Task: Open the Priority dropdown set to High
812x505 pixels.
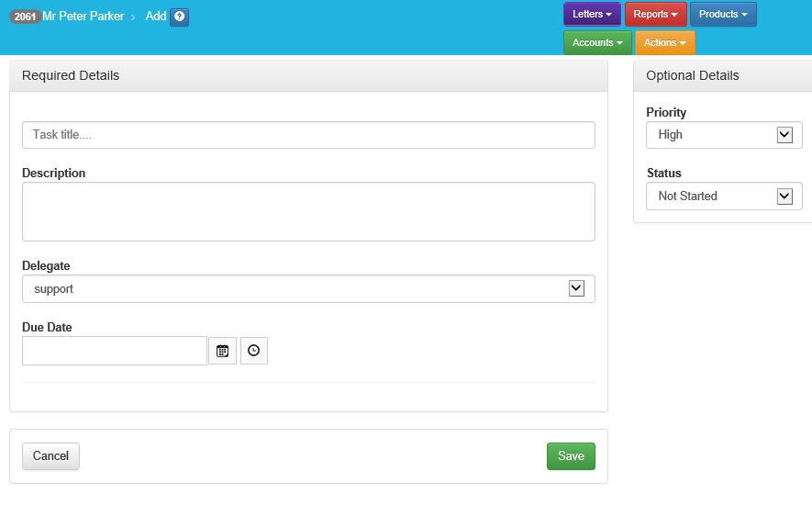Action: click(x=724, y=135)
